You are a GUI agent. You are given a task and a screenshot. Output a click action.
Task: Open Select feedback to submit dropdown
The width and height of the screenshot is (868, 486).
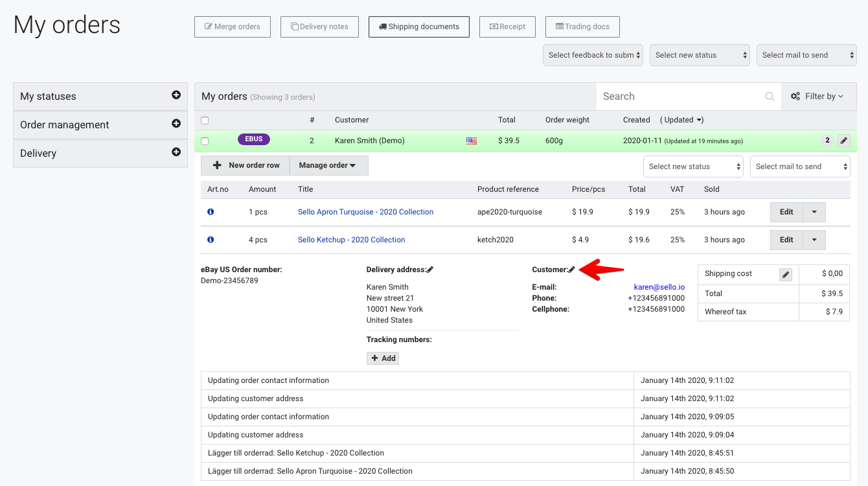593,55
